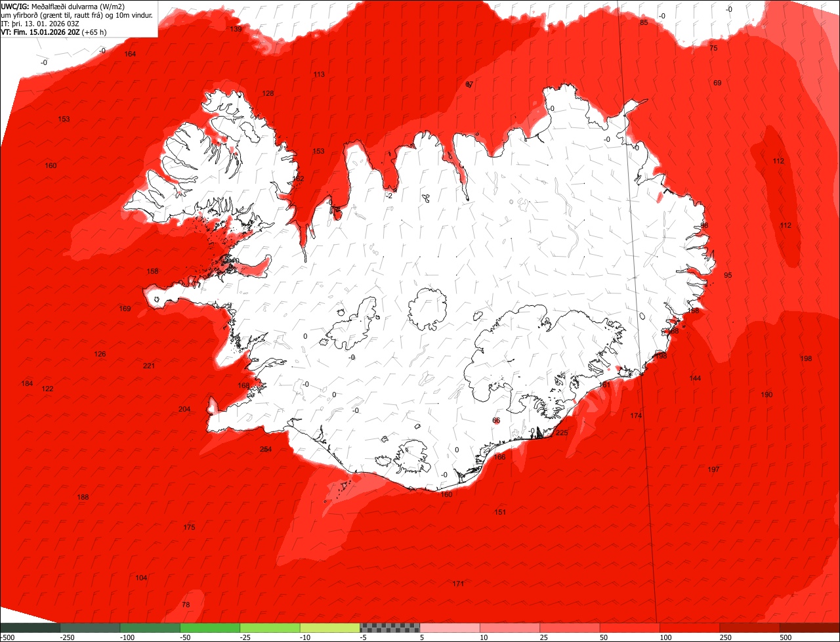This screenshot has height=642, width=840.
Task: Click the legend label '10'
Action: tap(483, 637)
